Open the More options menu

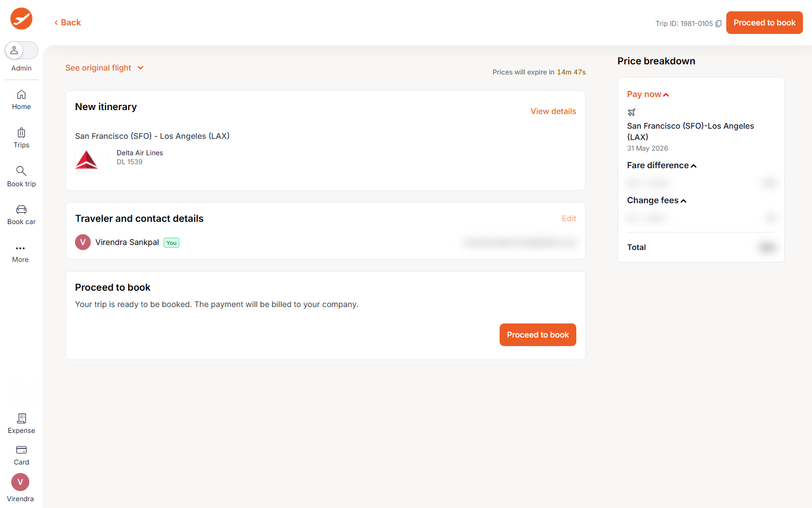pos(20,248)
